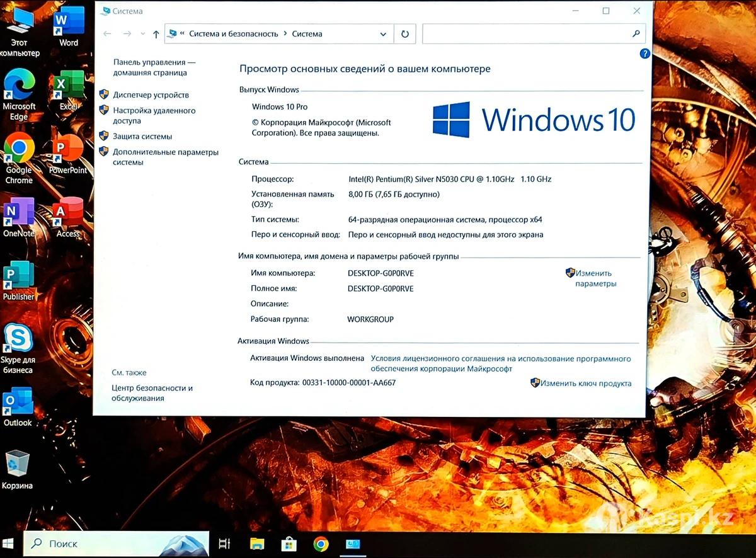
Task: Click Изменить ключ продукта
Action: [x=585, y=383]
